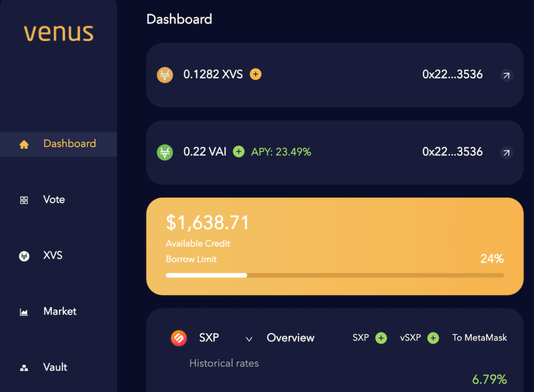Click the 0x22...3536 address in the XVS card

pos(452,74)
